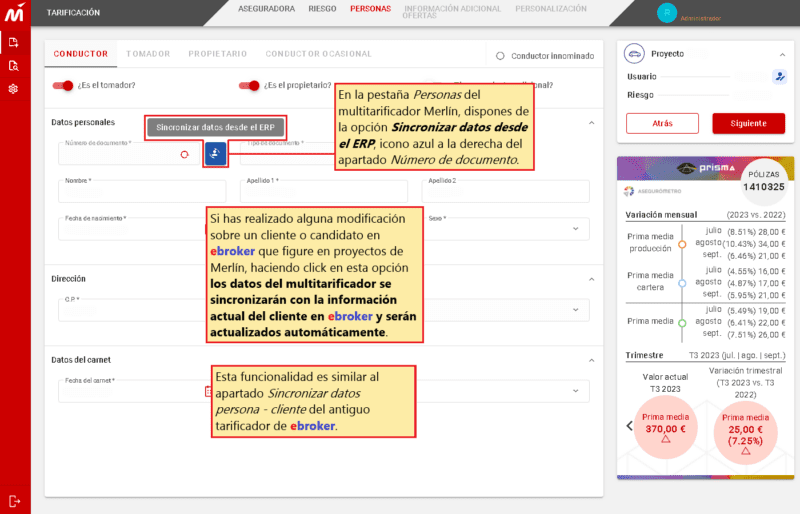This screenshot has width=800, height=514.
Task: Click the previous arrow in Prisma widget
Action: 630,426
